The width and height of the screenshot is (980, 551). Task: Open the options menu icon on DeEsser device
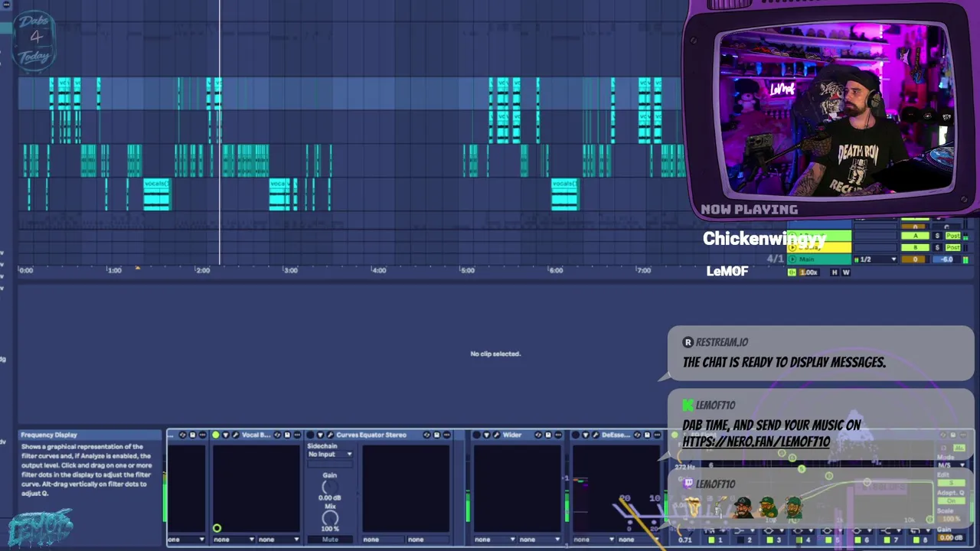(x=658, y=435)
